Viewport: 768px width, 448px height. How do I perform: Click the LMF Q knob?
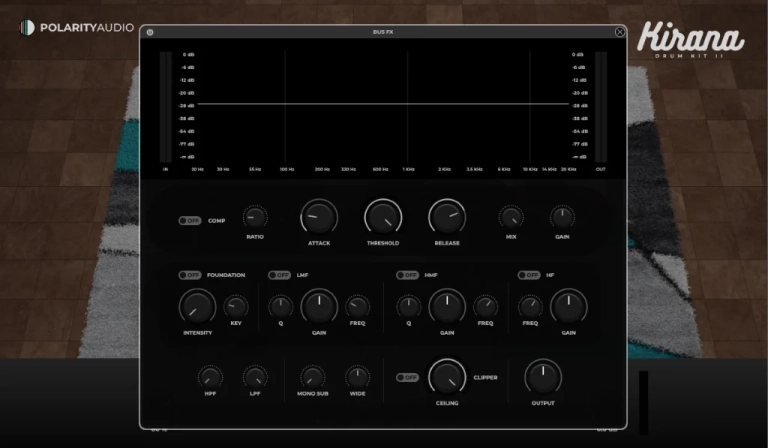(281, 307)
